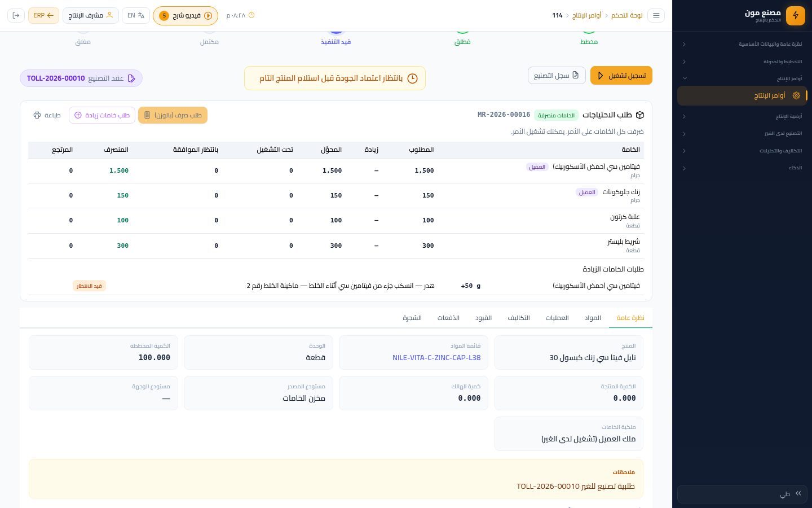This screenshot has height=508, width=812.
Task: Expand 'نظرة عامة والبيانات الأساسية' sidebar section
Action: tap(742, 44)
